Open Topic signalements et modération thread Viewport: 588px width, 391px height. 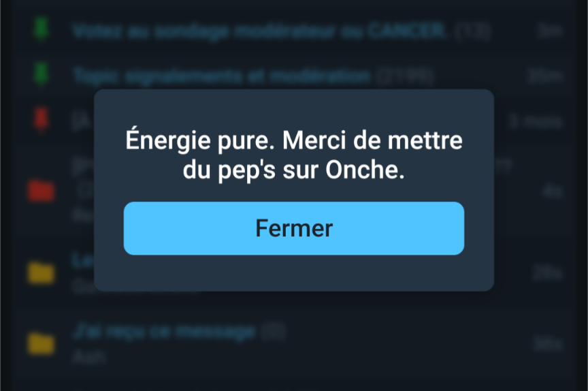tap(222, 76)
